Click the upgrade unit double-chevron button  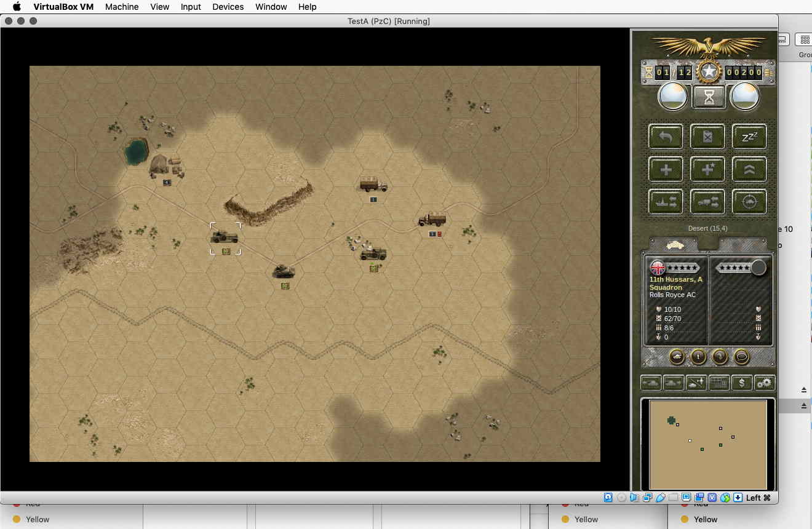(x=749, y=169)
